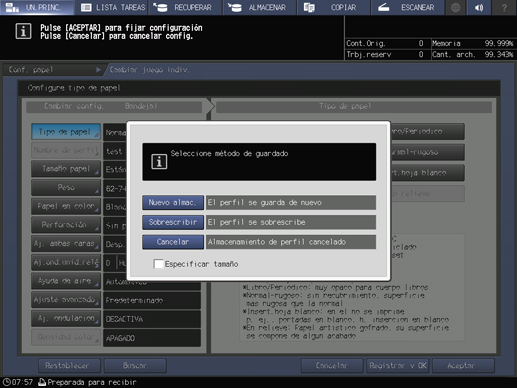Click 'Almacenamiento de perfil cancelado' description
Screen dimensions: 517x388
(291, 242)
